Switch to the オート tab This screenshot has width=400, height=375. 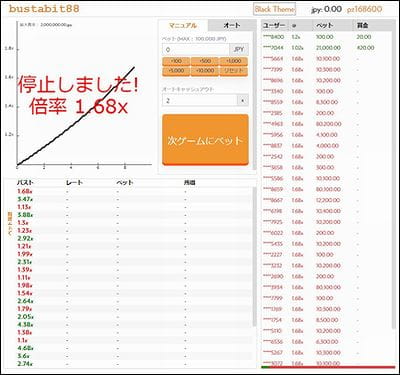coord(232,26)
